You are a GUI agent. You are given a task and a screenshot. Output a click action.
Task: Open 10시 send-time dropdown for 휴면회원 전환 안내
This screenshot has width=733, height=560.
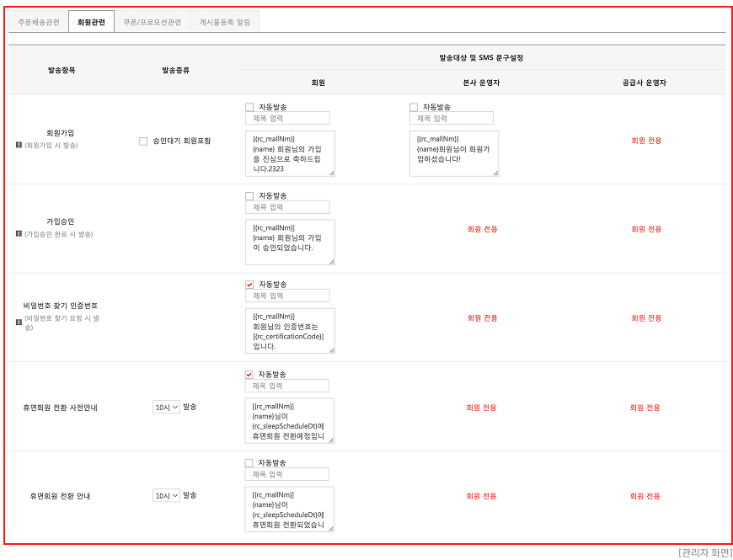point(167,495)
